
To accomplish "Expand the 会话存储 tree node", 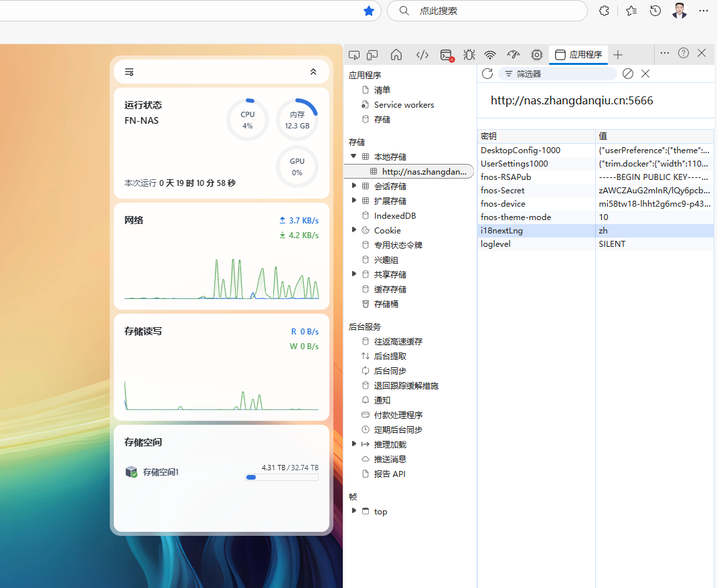I will click(353, 186).
